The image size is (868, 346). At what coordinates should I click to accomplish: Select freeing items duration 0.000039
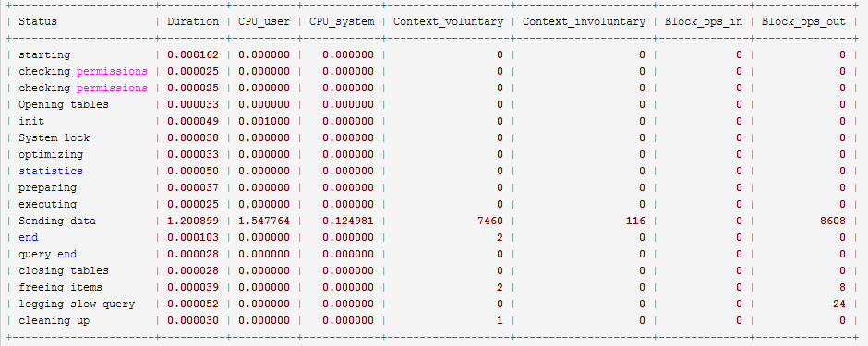tap(193, 287)
